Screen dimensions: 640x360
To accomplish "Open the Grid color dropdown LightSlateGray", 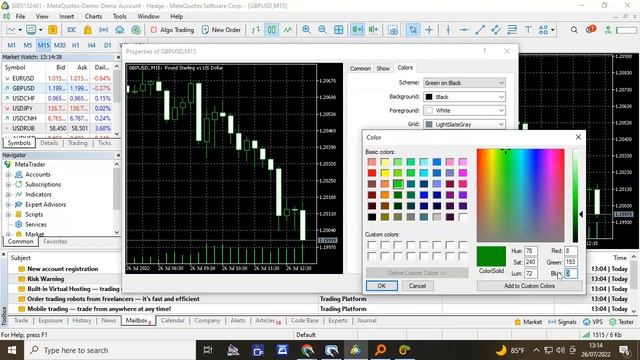I will [x=464, y=124].
